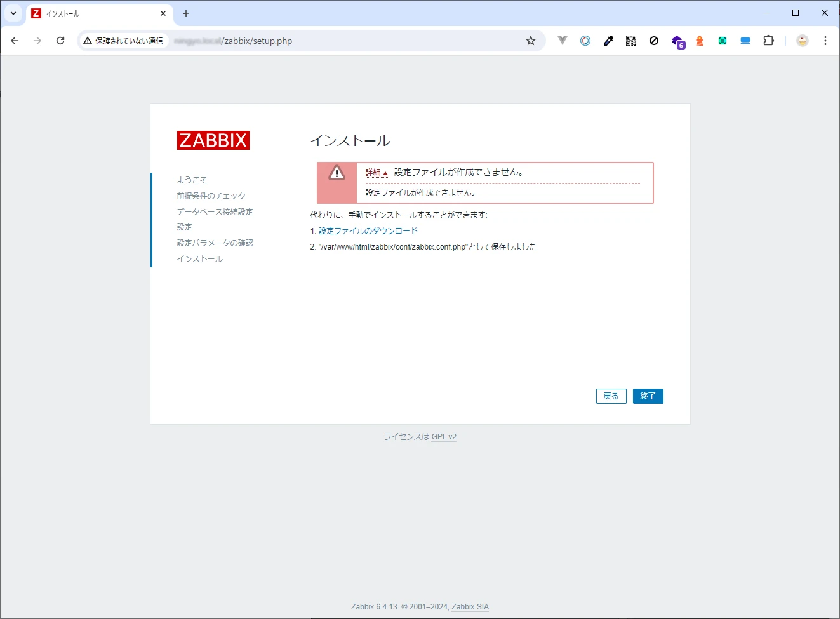840x619 pixels.
Task: Select the 前提条件のチェック step
Action: [x=211, y=196]
